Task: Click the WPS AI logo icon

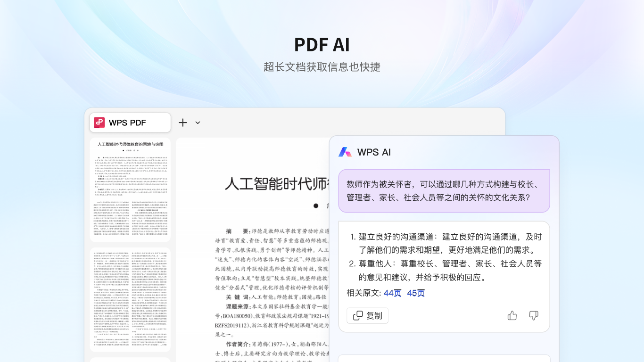Action: pyautogui.click(x=345, y=152)
